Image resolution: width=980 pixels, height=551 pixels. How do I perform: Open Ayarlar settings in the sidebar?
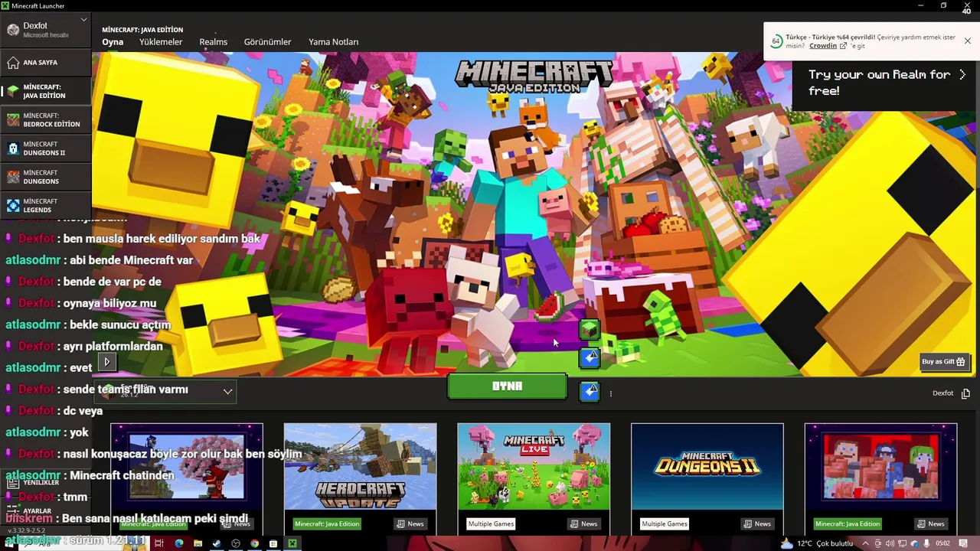tap(46, 510)
